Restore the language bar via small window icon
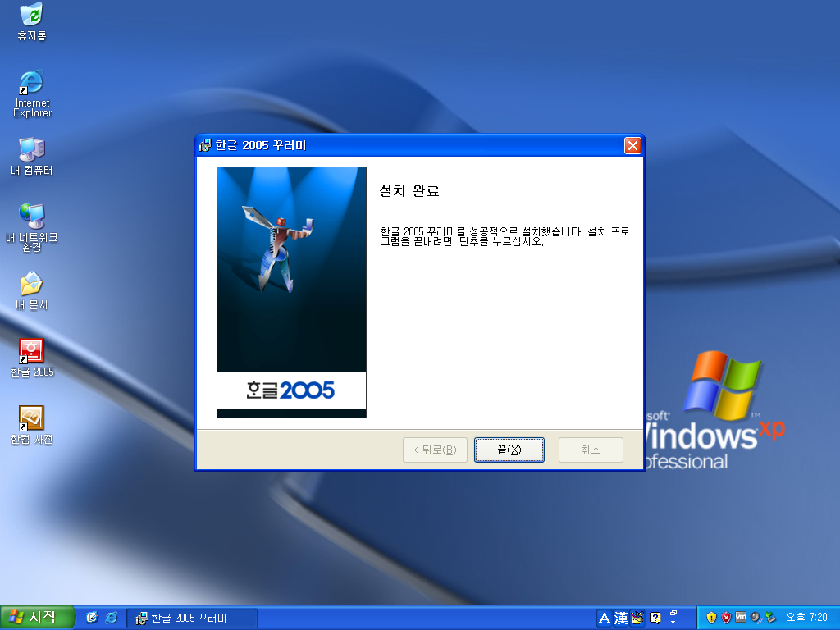840x630 pixels. click(x=673, y=613)
